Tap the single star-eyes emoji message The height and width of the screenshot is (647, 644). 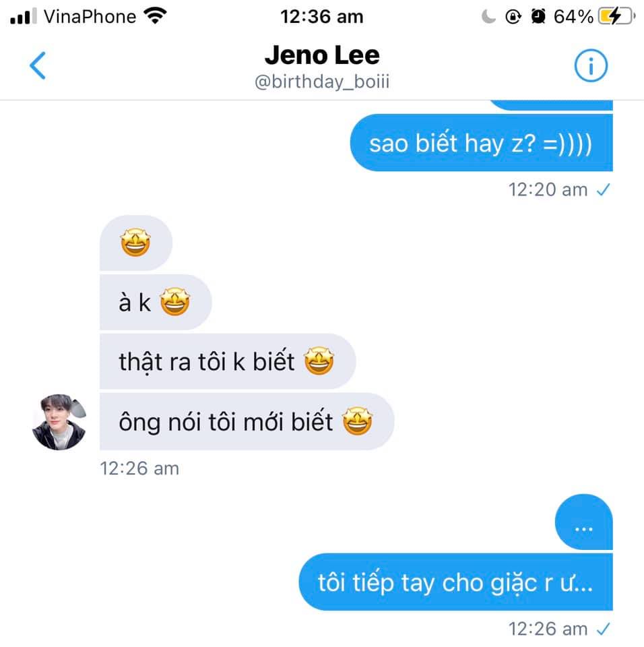135,243
